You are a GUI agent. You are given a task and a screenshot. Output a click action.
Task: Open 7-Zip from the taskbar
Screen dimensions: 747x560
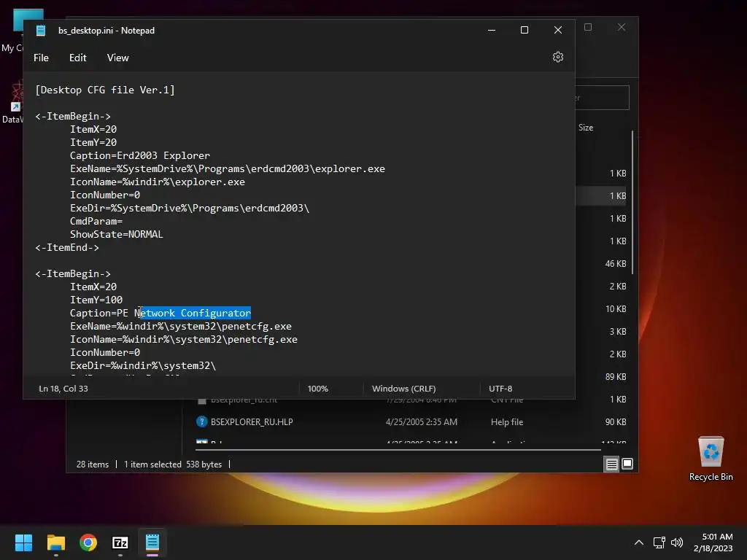coord(120,542)
